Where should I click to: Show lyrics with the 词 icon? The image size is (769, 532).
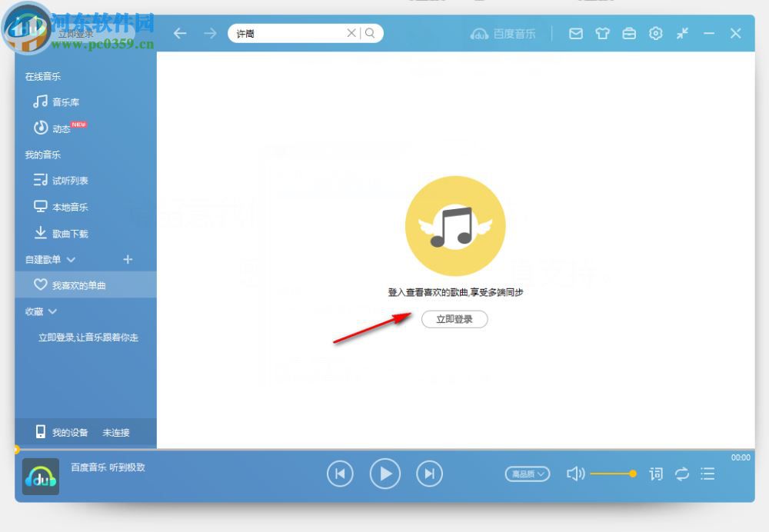coord(656,474)
